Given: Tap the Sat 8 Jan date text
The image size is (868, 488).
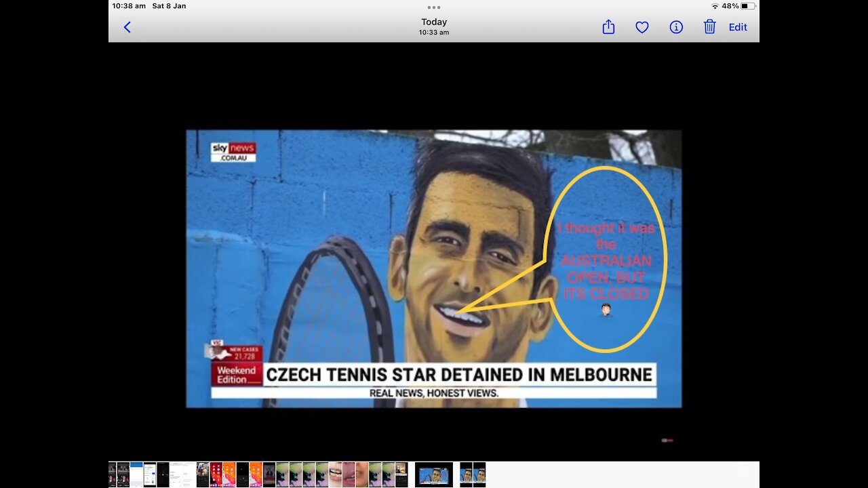Looking at the screenshot, I should pyautogui.click(x=169, y=6).
